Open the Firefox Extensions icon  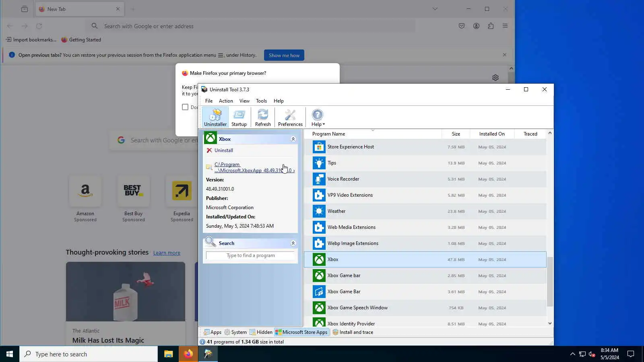(x=491, y=26)
